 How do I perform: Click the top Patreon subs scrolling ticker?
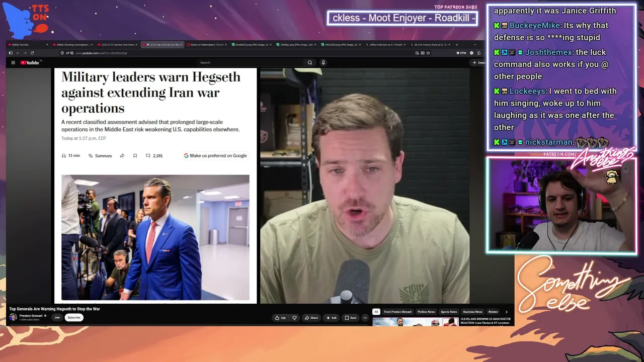(402, 18)
